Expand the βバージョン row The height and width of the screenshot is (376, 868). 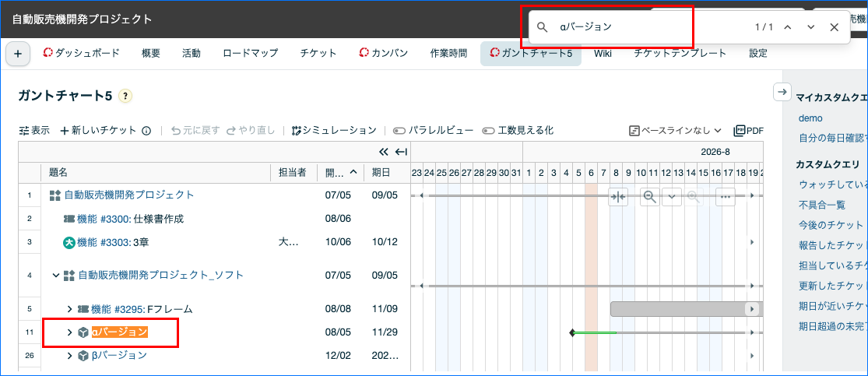[x=70, y=355]
